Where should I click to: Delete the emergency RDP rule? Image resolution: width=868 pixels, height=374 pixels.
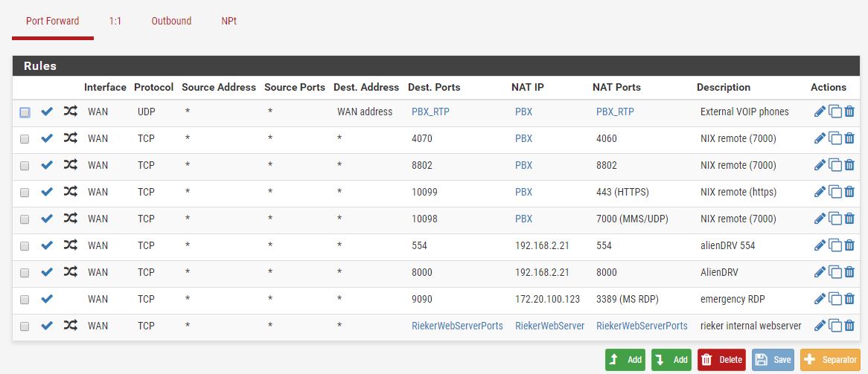tap(849, 300)
